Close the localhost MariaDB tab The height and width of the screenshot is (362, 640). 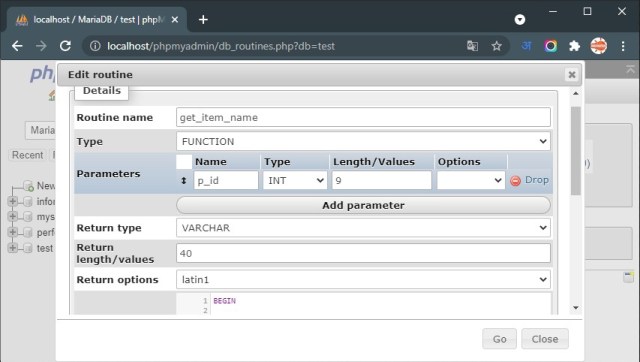175,20
